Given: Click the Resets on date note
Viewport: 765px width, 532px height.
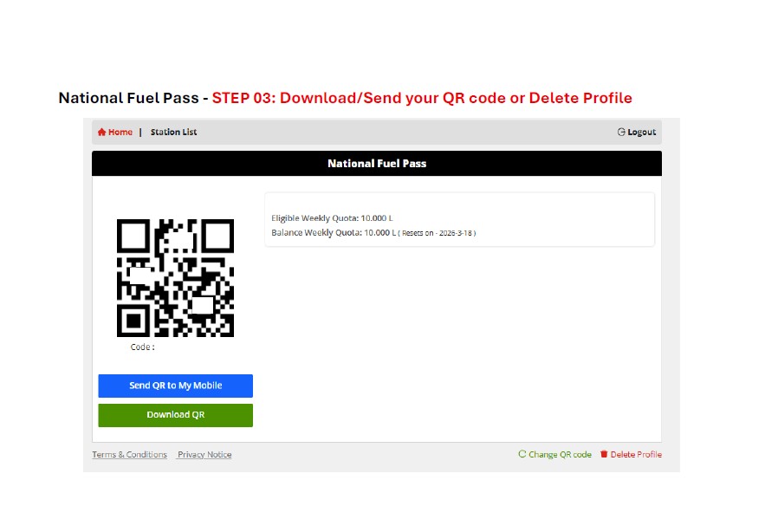Looking at the screenshot, I should tap(438, 233).
